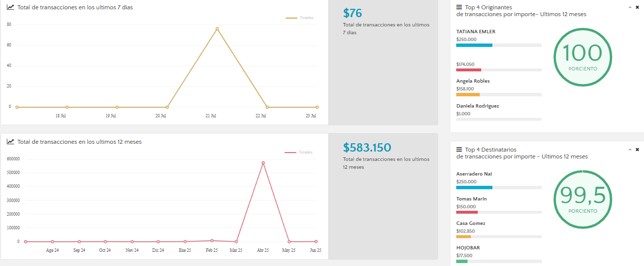Toggle the pink Totales legend in 12-month chart

(299, 152)
